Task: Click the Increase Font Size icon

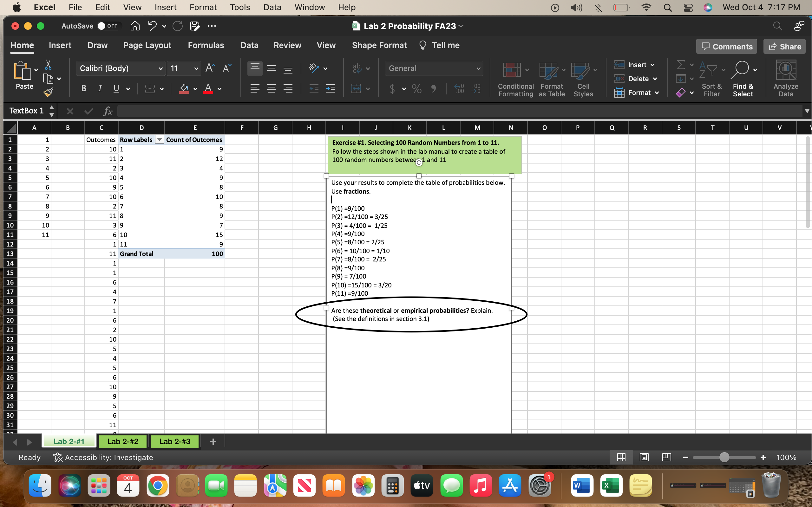Action: click(x=210, y=68)
